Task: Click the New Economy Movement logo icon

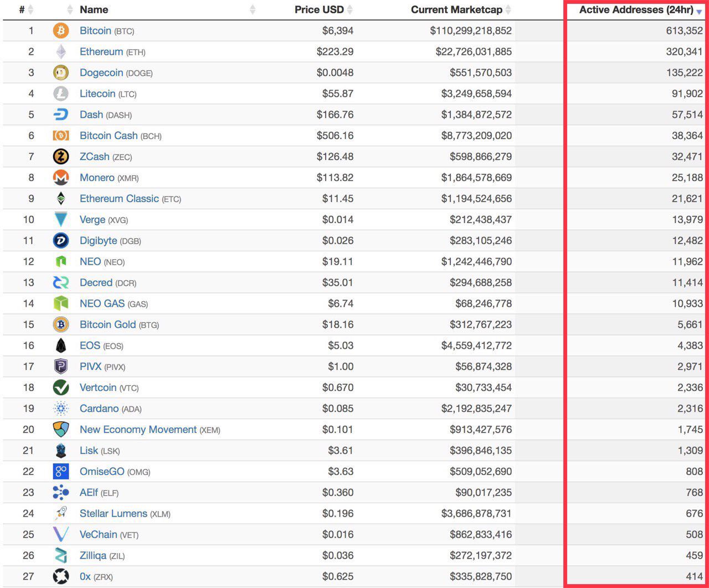Action: point(61,430)
